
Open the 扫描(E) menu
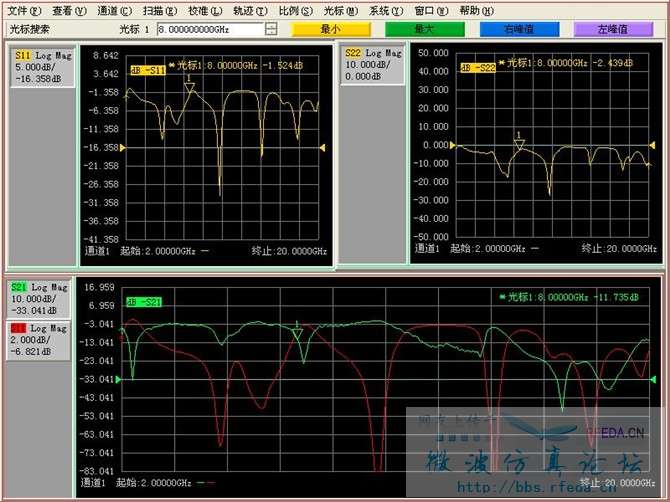tap(160, 11)
